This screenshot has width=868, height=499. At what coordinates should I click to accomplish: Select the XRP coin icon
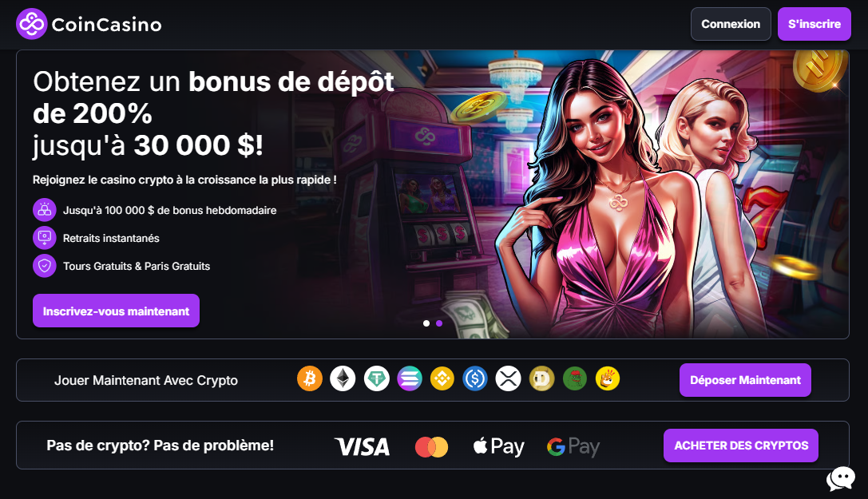coord(508,379)
